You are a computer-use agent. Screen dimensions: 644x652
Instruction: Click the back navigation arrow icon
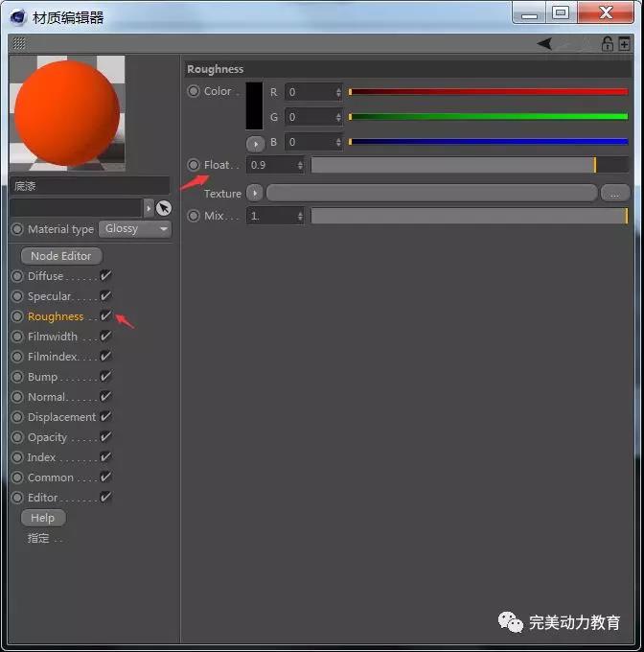point(544,44)
